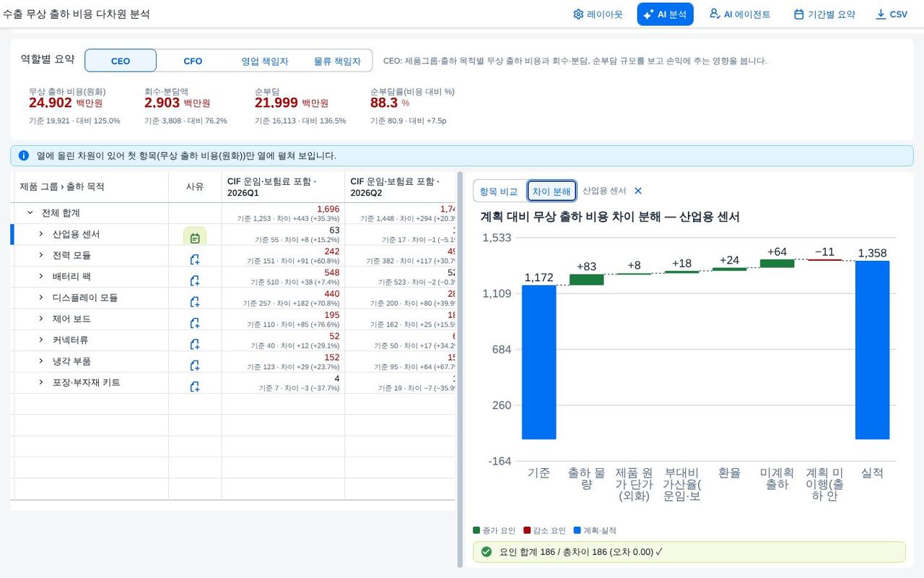Download data with the CSV button
This screenshot has width=924, height=578.
click(892, 14)
